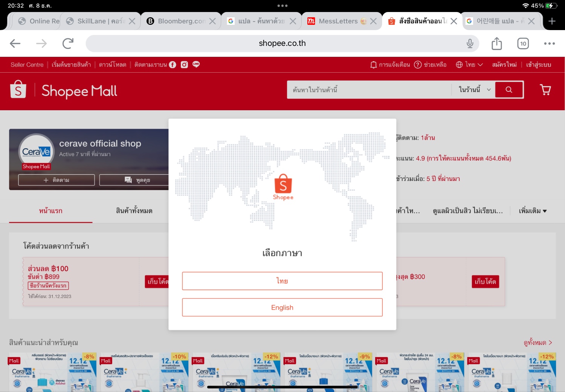Viewport: 565px width, 392px height.
Task: Close the Bloomberg.com tab
Action: coord(212,21)
